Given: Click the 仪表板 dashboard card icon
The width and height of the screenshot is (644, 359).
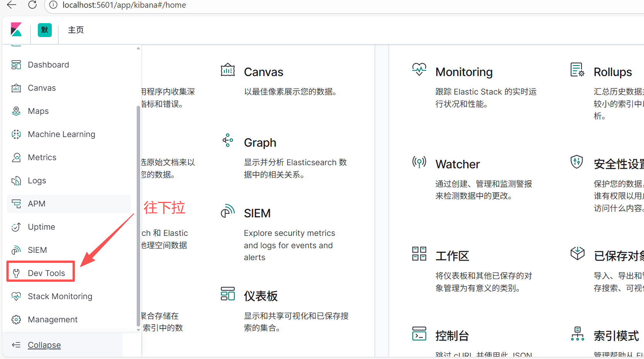Looking at the screenshot, I should tap(228, 293).
